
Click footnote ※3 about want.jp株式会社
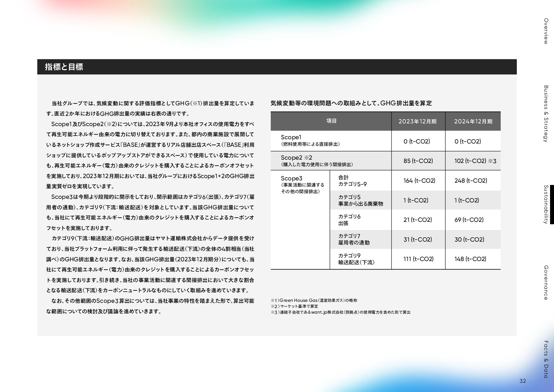click(x=340, y=312)
